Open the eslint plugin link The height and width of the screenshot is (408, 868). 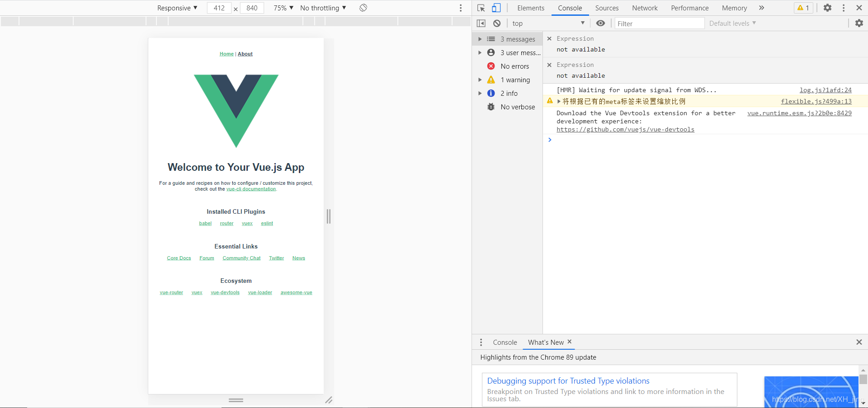point(267,224)
